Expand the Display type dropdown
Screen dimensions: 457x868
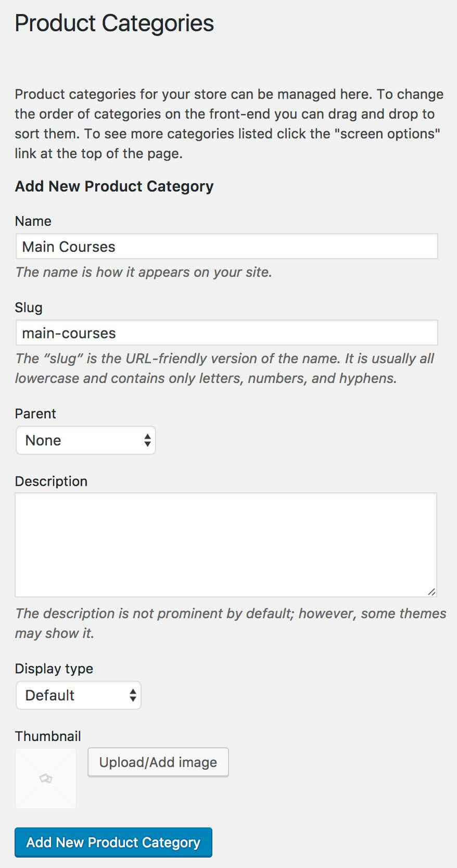point(79,696)
